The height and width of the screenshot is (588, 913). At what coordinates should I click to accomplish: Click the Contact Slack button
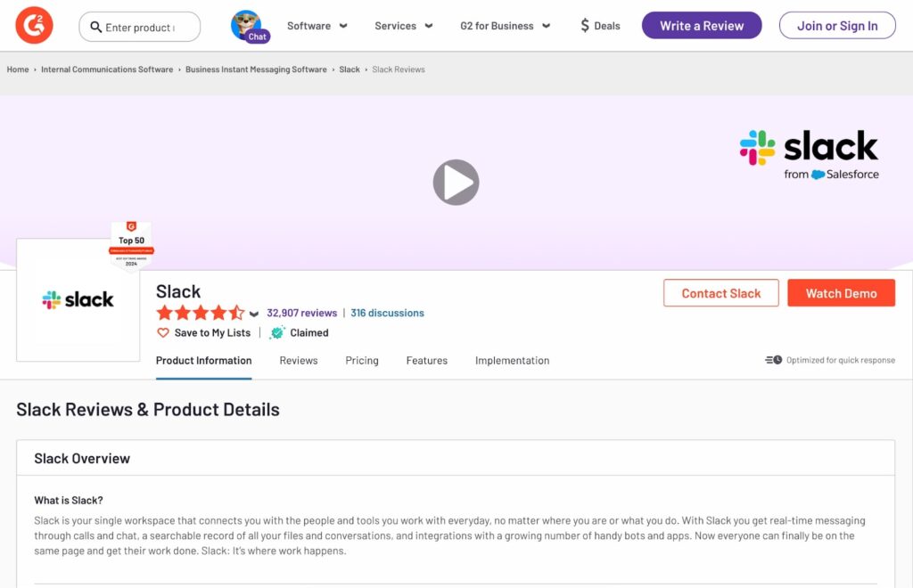tap(720, 293)
